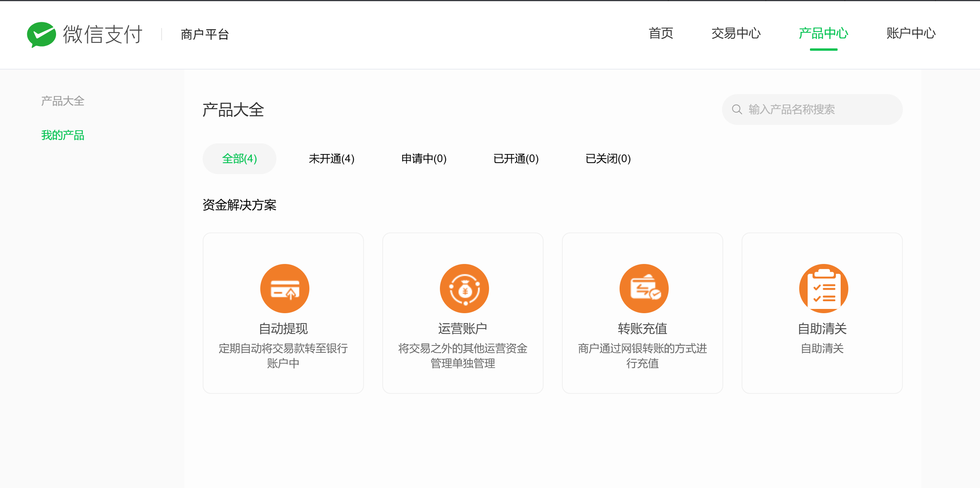Open 账户中心 in top navigation
Screen dimensions: 980x488
[x=911, y=33]
